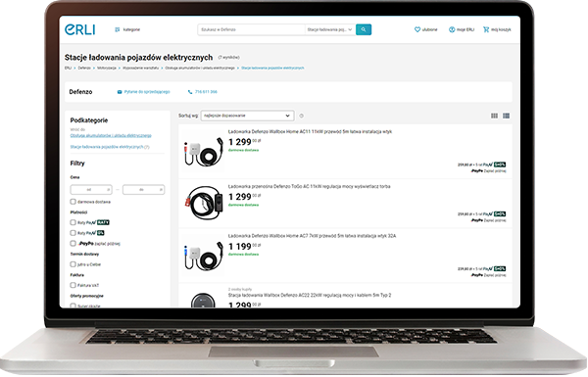Click PayU installment info on Wallbox AC11 listing
588x377 pixels.
tap(481, 165)
